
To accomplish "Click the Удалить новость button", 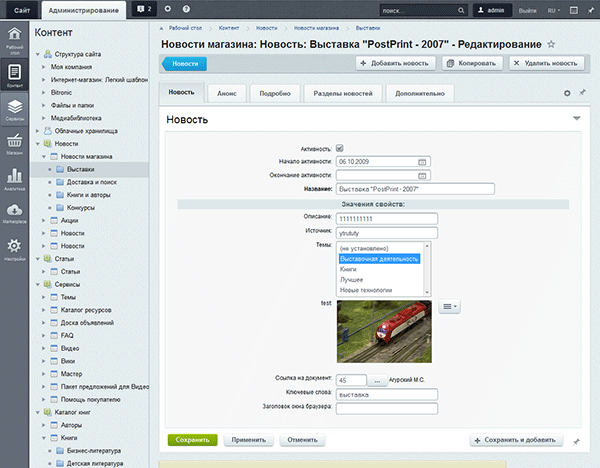I will (x=546, y=63).
